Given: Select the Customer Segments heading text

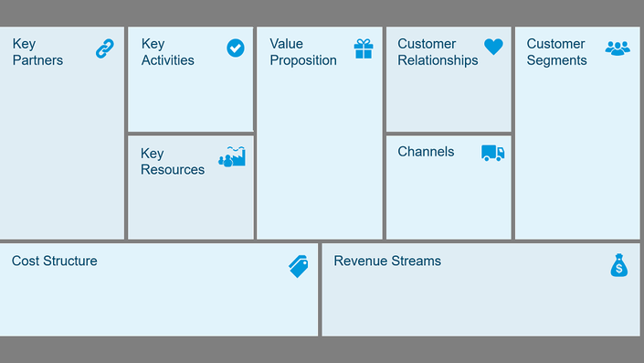Looking at the screenshot, I should (x=556, y=52).
